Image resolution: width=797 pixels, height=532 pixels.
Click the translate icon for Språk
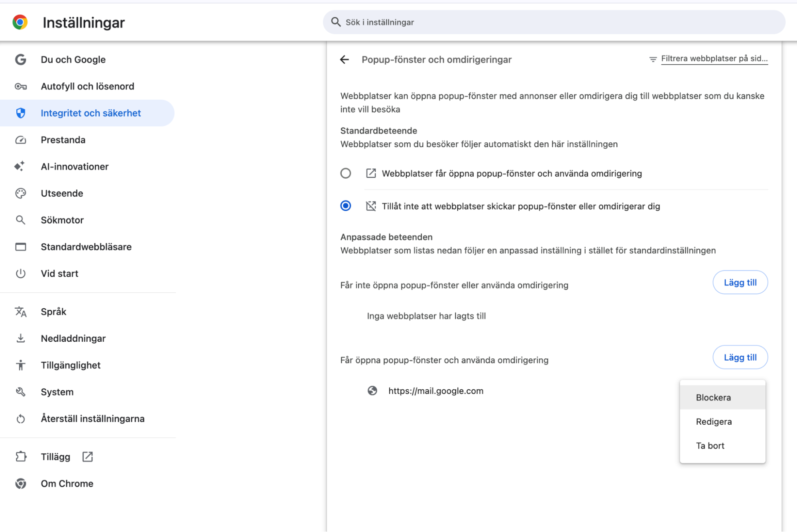click(21, 312)
